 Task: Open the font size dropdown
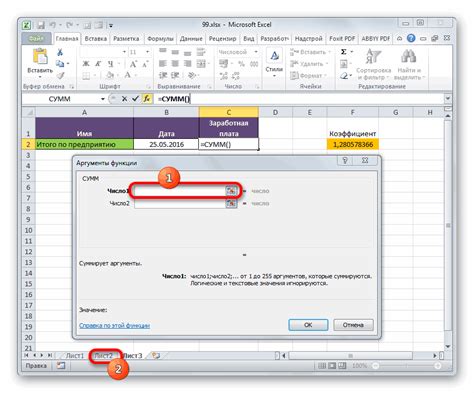[x=147, y=52]
